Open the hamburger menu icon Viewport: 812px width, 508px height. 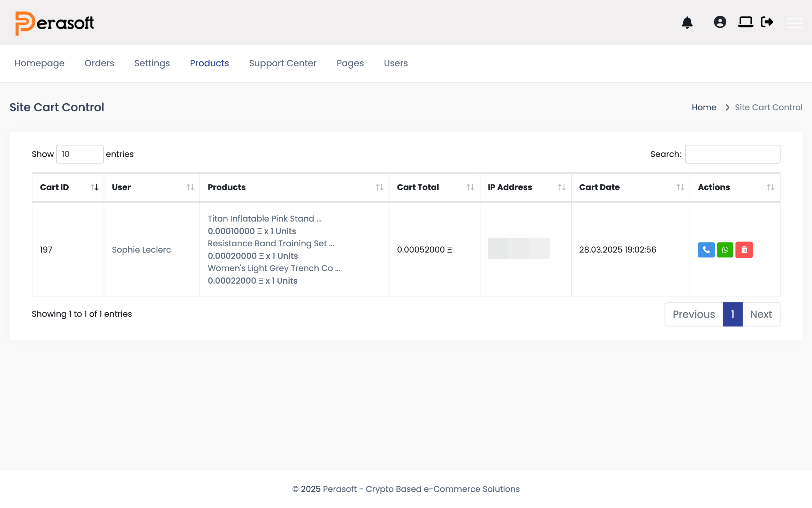[x=795, y=23]
